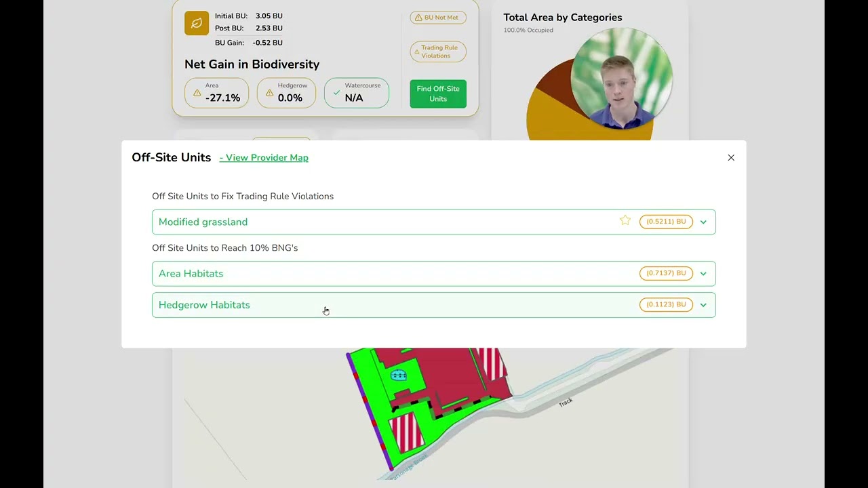
Task: Click the Trading Rule Violations badge
Action: 438,52
